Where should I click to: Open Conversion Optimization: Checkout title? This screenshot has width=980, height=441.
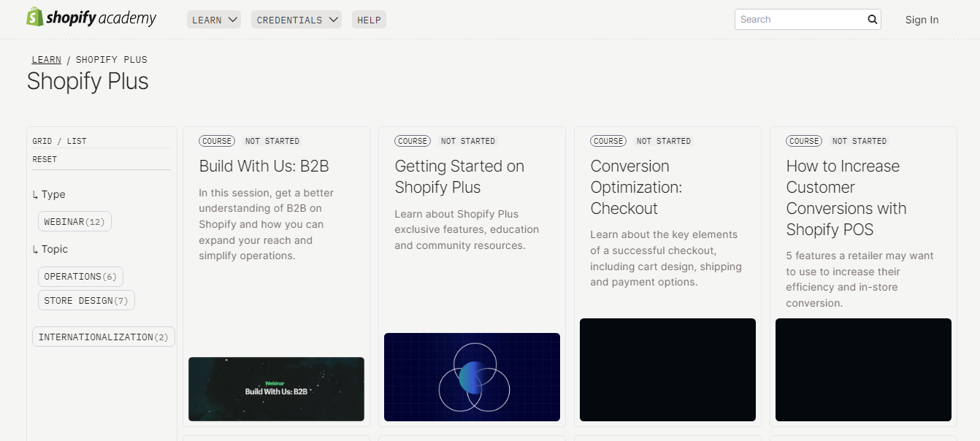[636, 188]
